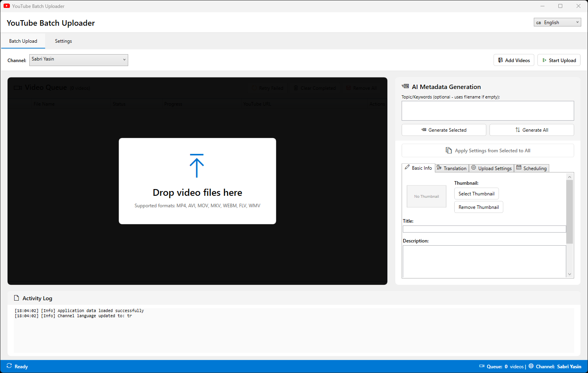Click the globe icon in status bar
This screenshot has height=373, width=588.
pyautogui.click(x=531, y=366)
